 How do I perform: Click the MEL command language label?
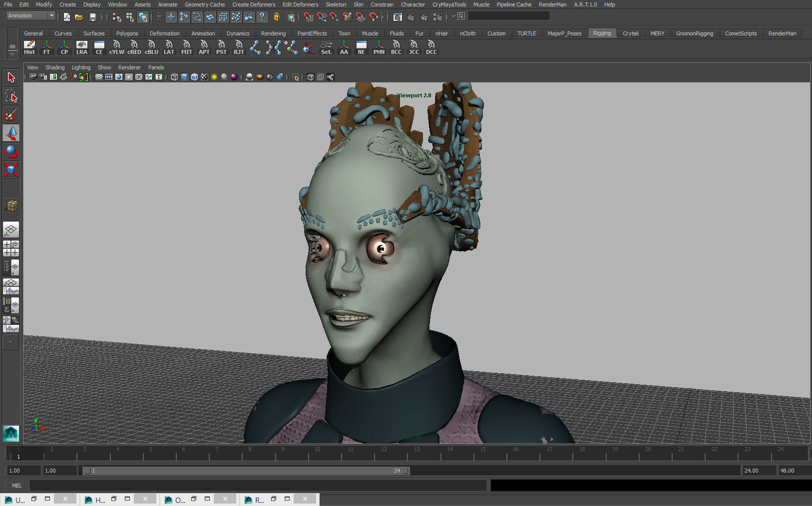point(17,486)
